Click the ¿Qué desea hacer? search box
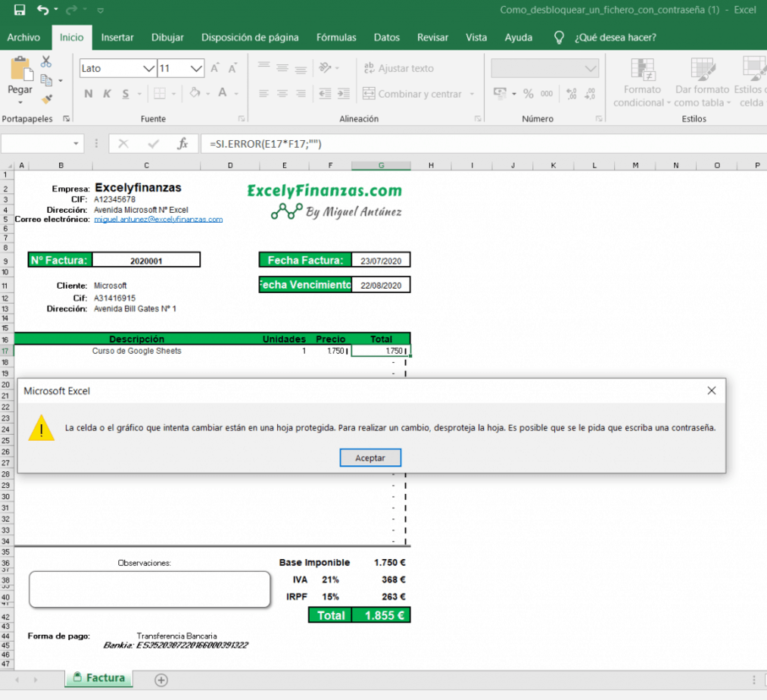The image size is (767, 700). point(616,37)
